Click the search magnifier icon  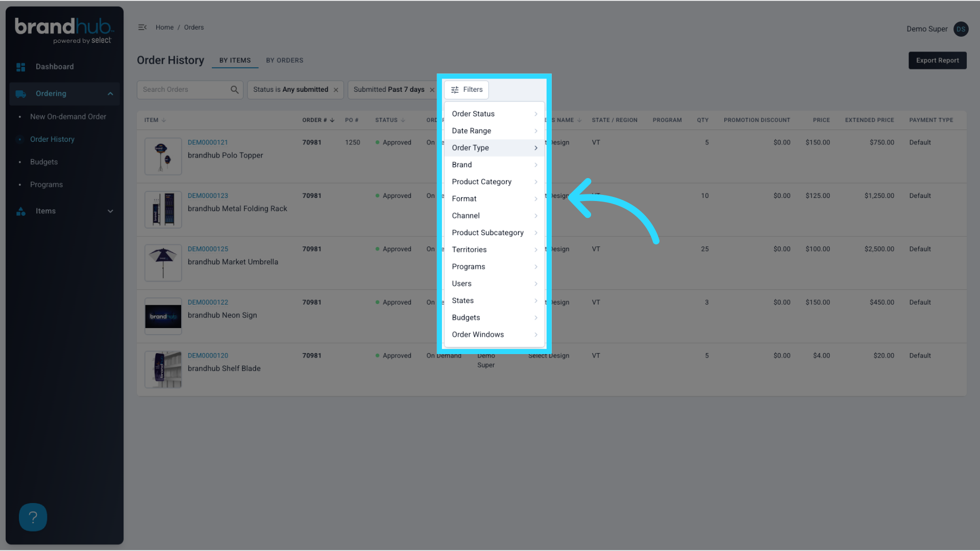[x=234, y=90]
